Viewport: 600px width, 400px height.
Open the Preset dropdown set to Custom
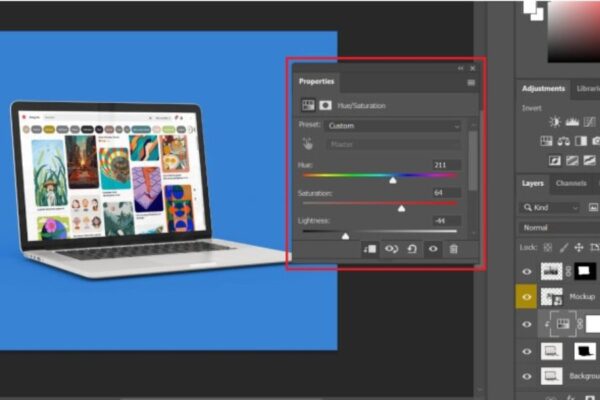[392, 126]
